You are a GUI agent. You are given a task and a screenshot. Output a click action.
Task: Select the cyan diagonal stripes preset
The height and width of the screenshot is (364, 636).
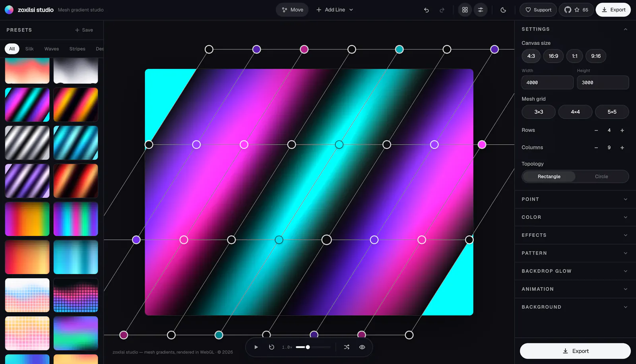pyautogui.click(x=76, y=143)
